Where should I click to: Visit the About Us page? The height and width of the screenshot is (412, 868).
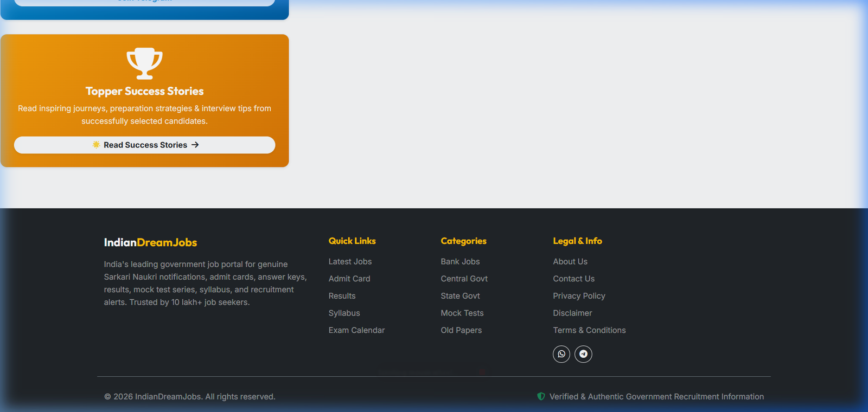point(570,261)
